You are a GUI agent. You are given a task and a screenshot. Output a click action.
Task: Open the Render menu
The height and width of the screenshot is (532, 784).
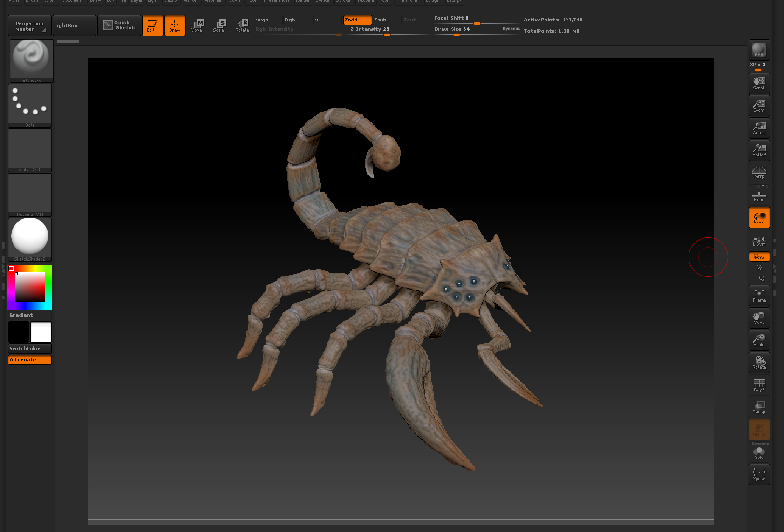[x=302, y=1]
